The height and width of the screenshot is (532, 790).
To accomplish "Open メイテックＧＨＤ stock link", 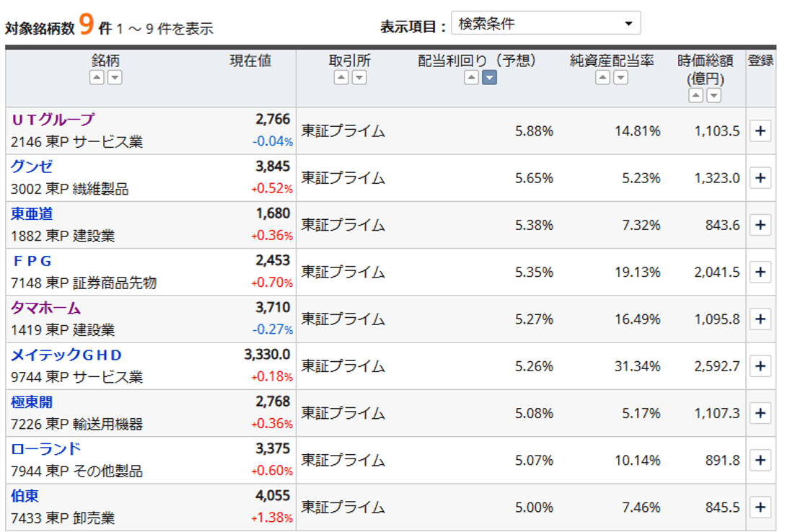I will point(66,355).
